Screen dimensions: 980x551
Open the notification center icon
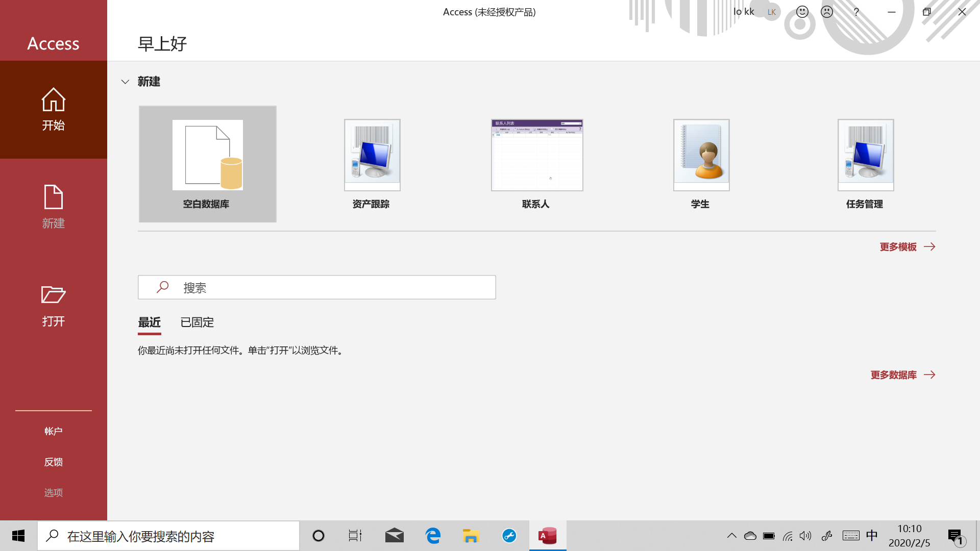(x=956, y=537)
